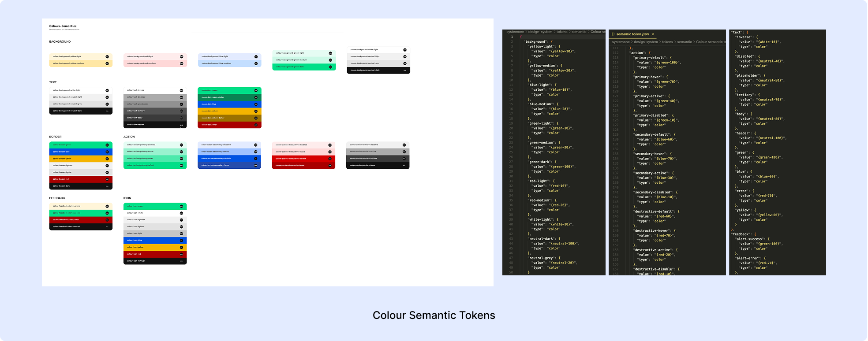Click 'tokens' in the middle editor breadcrumb
Viewport: 868px width, 341px height.
pos(667,42)
